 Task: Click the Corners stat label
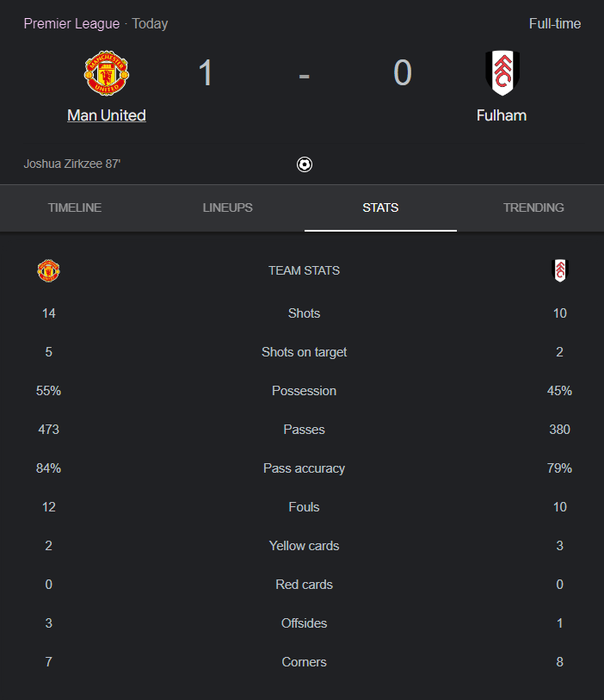point(305,662)
